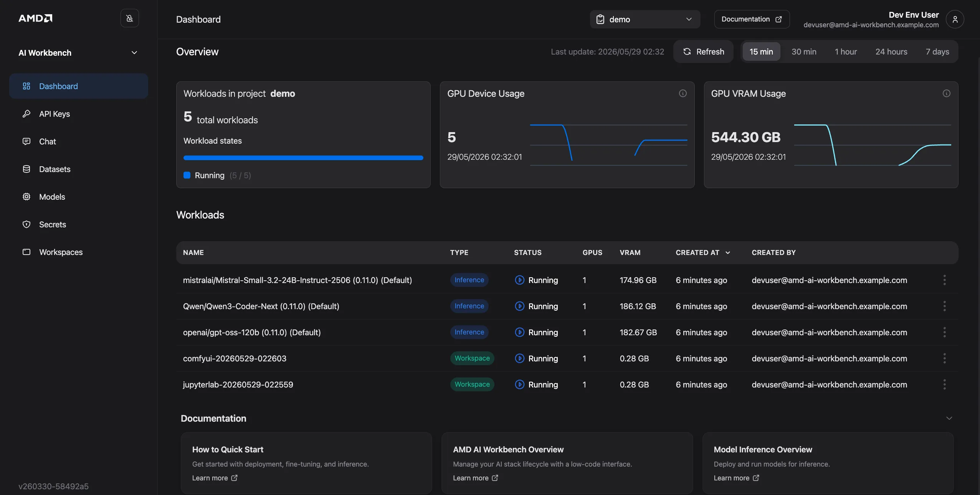Click the AMD logo in sidebar
This screenshot has width=980, height=495.
click(x=35, y=18)
